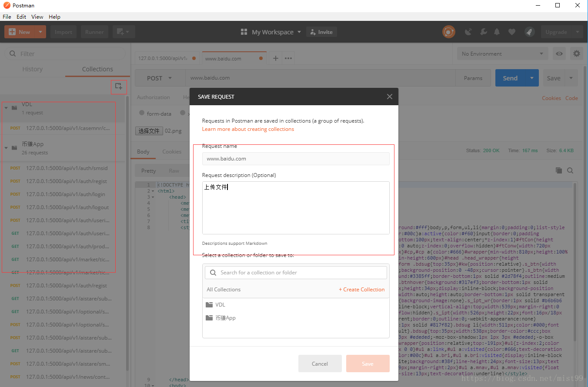The width and height of the screenshot is (588, 387).
Task: Select VDL collection in dialog list
Action: [296, 305]
